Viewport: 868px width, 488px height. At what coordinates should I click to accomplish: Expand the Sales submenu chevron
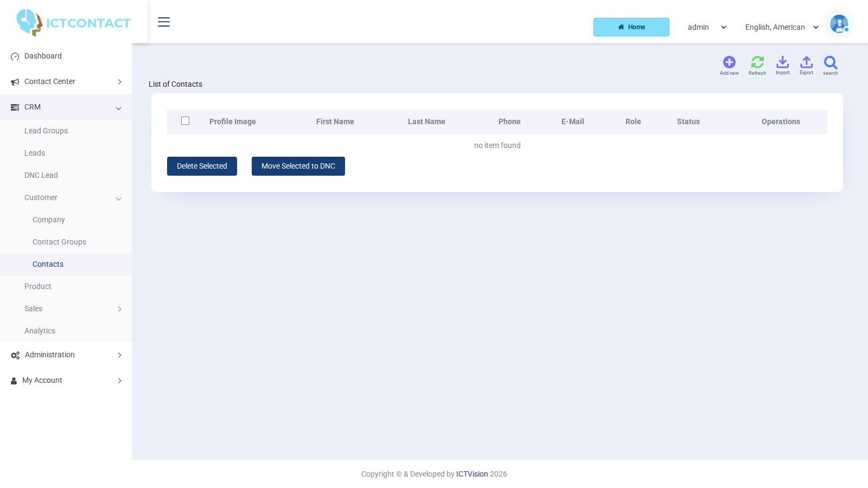coord(119,309)
